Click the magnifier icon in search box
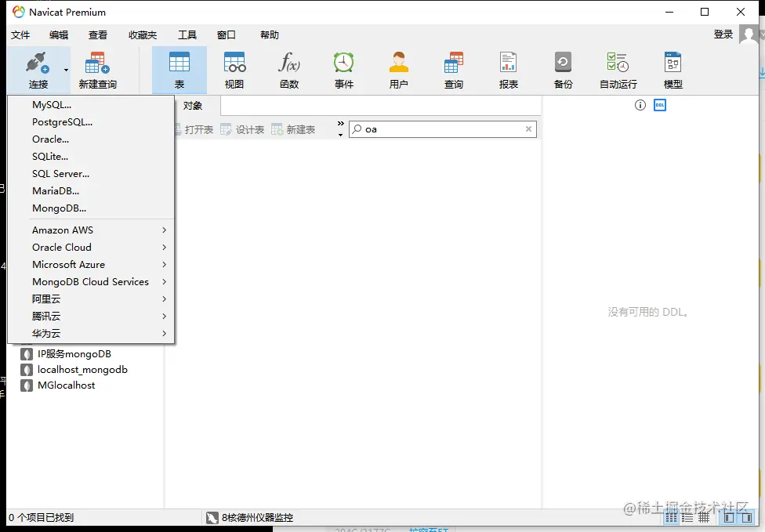Screen dimensions: 765x532 tap(357, 129)
